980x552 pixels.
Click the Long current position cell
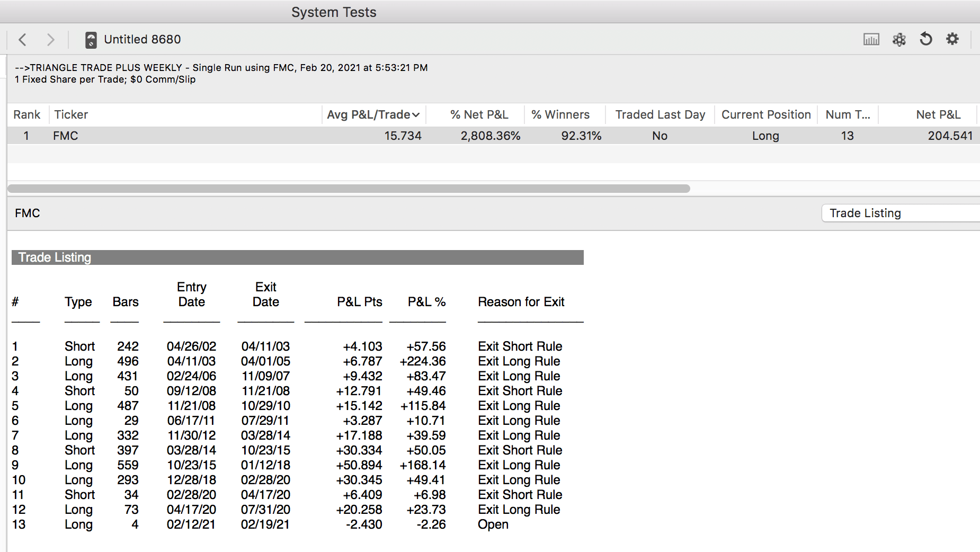click(765, 136)
